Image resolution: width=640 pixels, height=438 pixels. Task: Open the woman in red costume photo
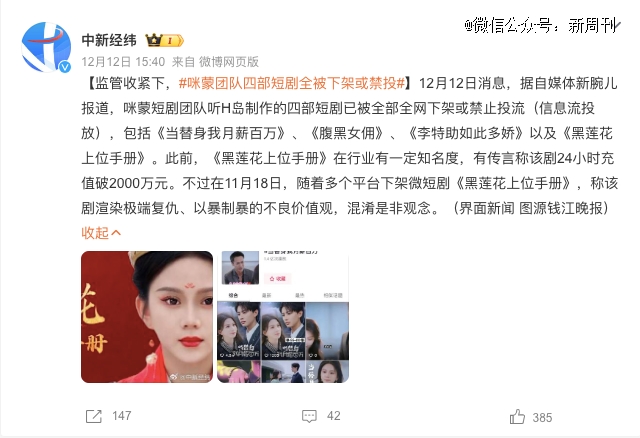tap(147, 317)
